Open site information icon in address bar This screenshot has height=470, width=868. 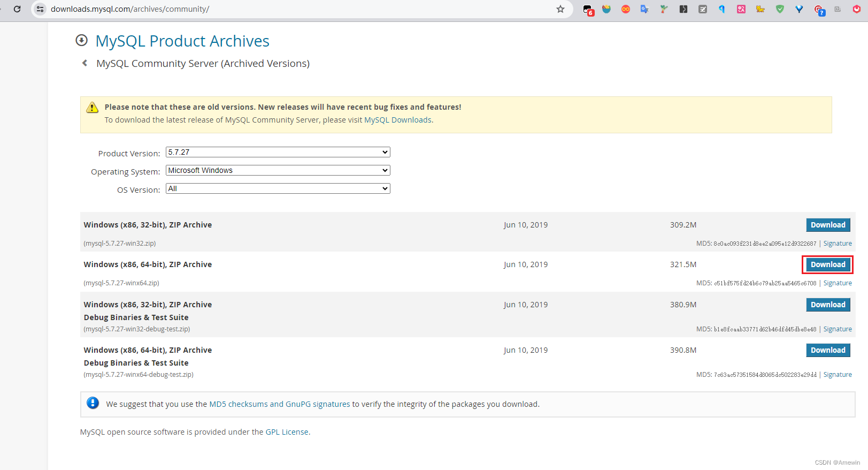tap(40, 9)
